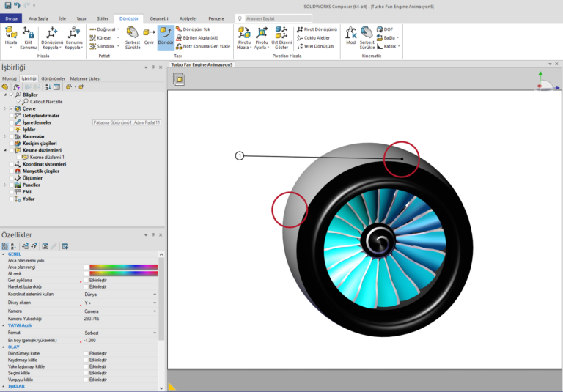Image resolution: width=563 pixels, height=392 pixels.
Task: Select the Kesme düzlemi 1 item
Action: coord(47,157)
